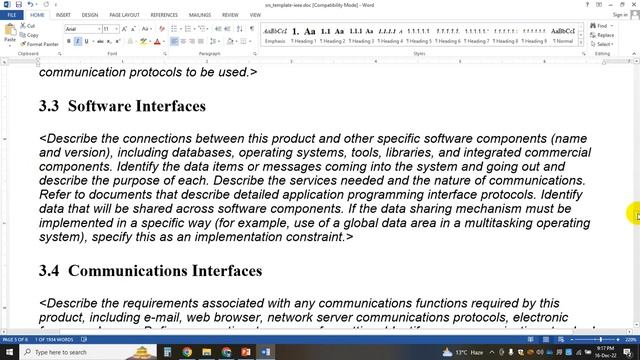
Task: Click the Save icon in quick access toolbar
Action: tap(19, 4)
